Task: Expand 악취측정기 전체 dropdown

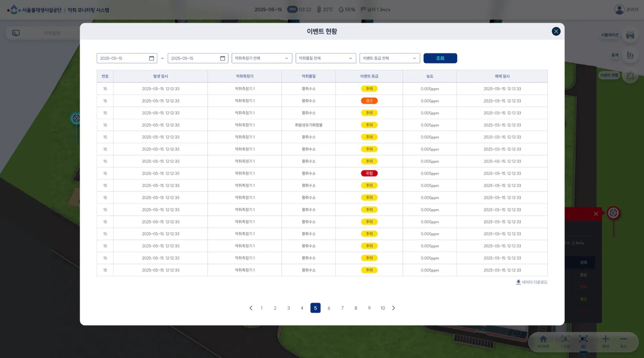Action: (x=262, y=58)
